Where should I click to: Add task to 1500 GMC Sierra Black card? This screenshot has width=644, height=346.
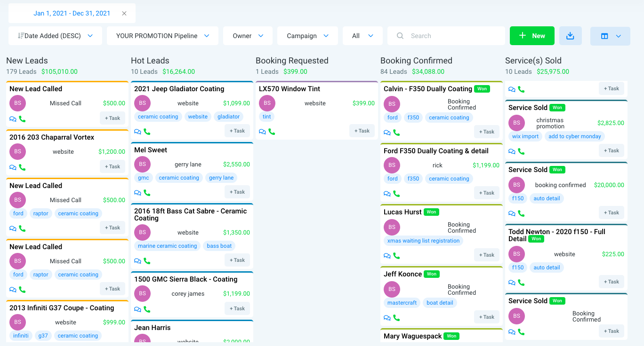tap(237, 308)
